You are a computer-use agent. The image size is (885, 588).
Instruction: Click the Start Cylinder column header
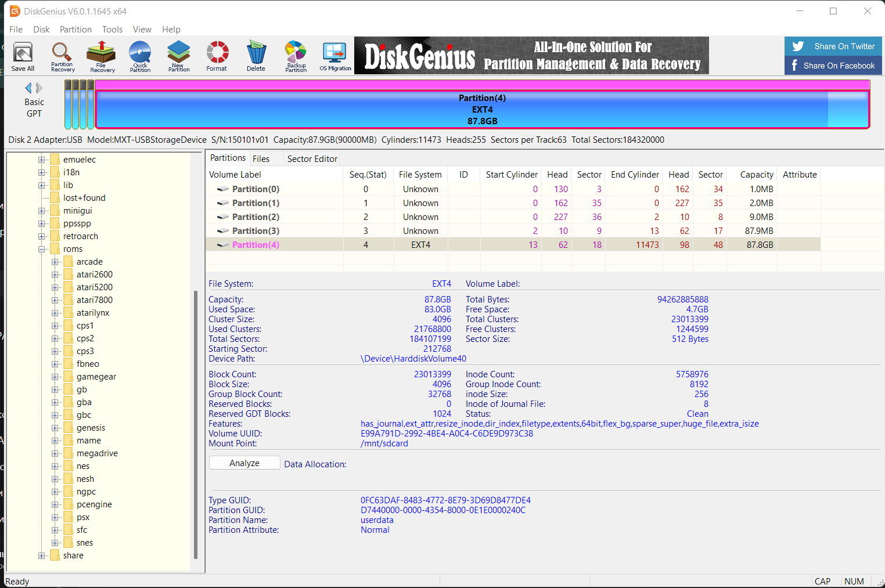click(x=511, y=175)
